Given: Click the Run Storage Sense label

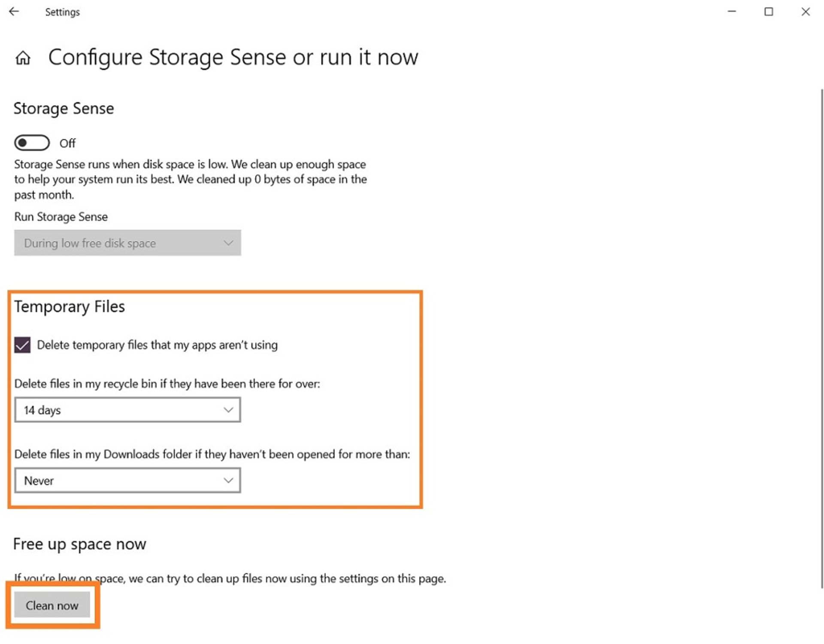Looking at the screenshot, I should point(61,217).
